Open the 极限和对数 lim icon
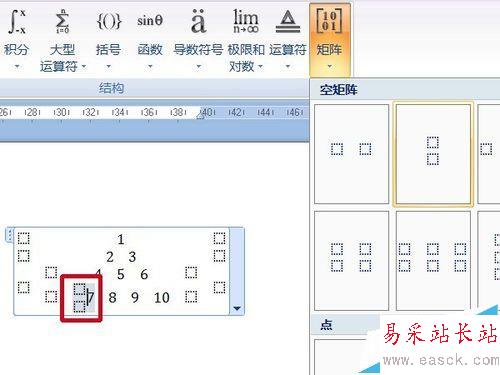This screenshot has width=500, height=375. click(x=246, y=21)
